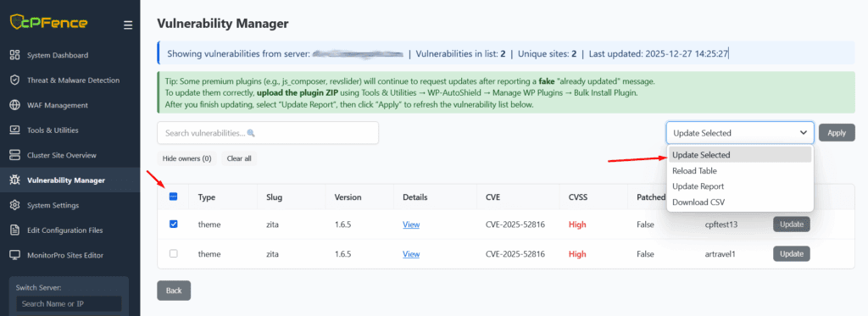This screenshot has width=868, height=316.
Task: Click the Type column header
Action: coord(207,197)
